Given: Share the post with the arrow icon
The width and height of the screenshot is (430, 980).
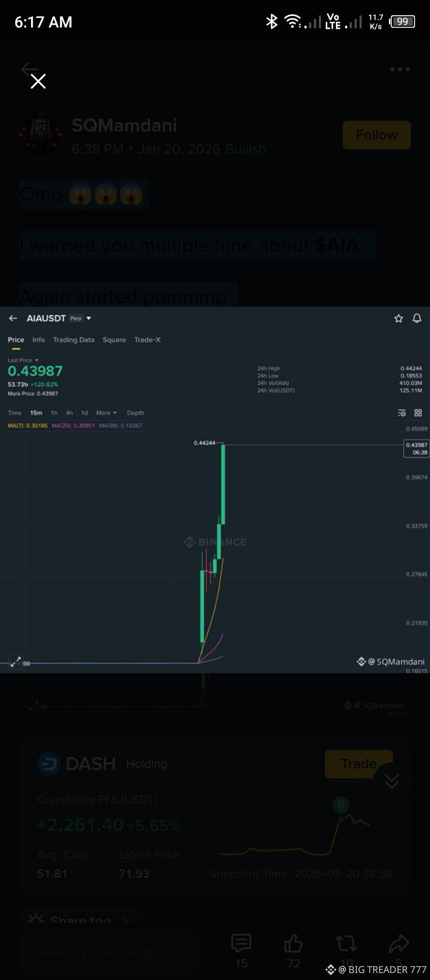Looking at the screenshot, I should [x=399, y=943].
